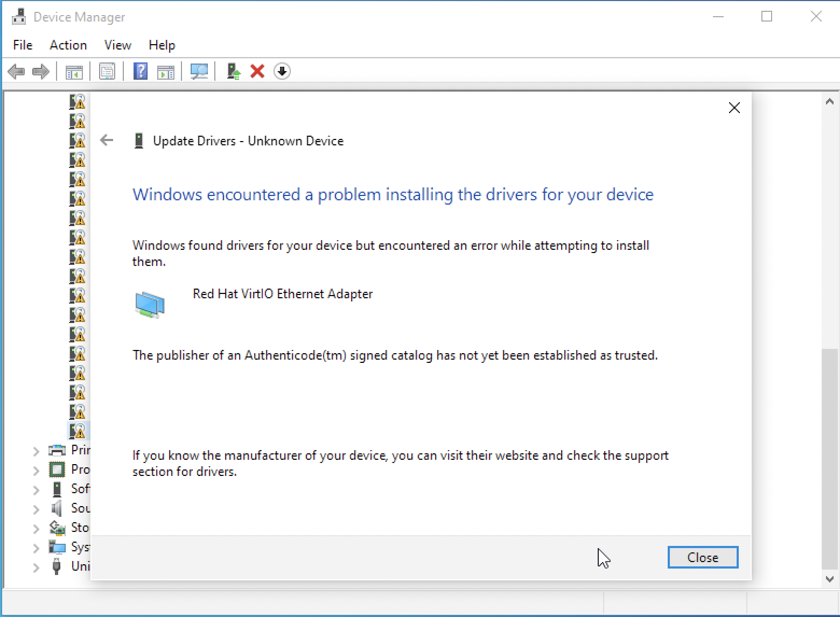This screenshot has width=840, height=617.
Task: Click the 'If you know the manufacturer' text
Action: coord(401,464)
